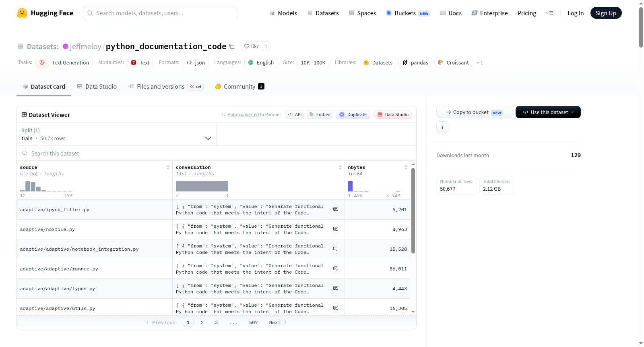This screenshot has height=347, width=644.
Task: Open the API button in Dataset Viewer
Action: pos(295,114)
